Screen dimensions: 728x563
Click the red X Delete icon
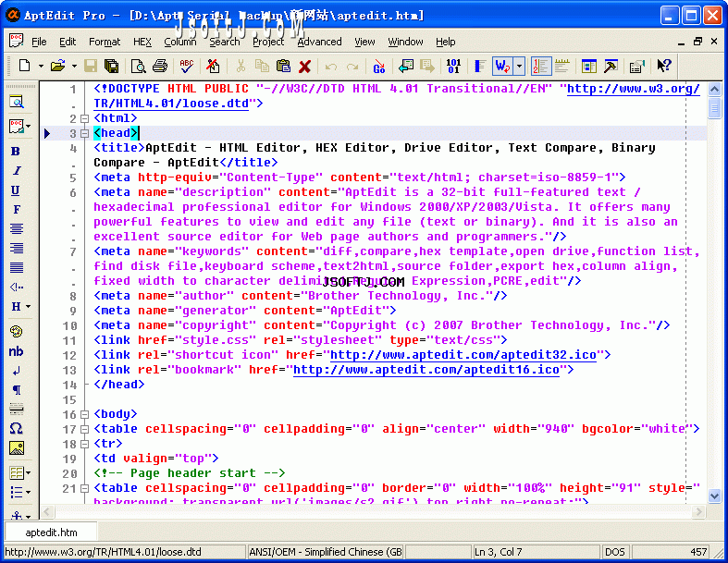(304, 67)
